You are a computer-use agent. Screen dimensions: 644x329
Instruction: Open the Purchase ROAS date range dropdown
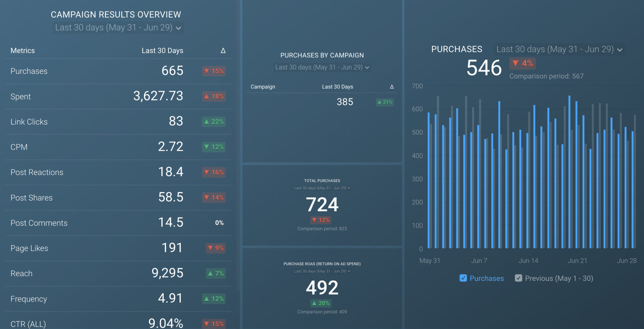coord(322,271)
